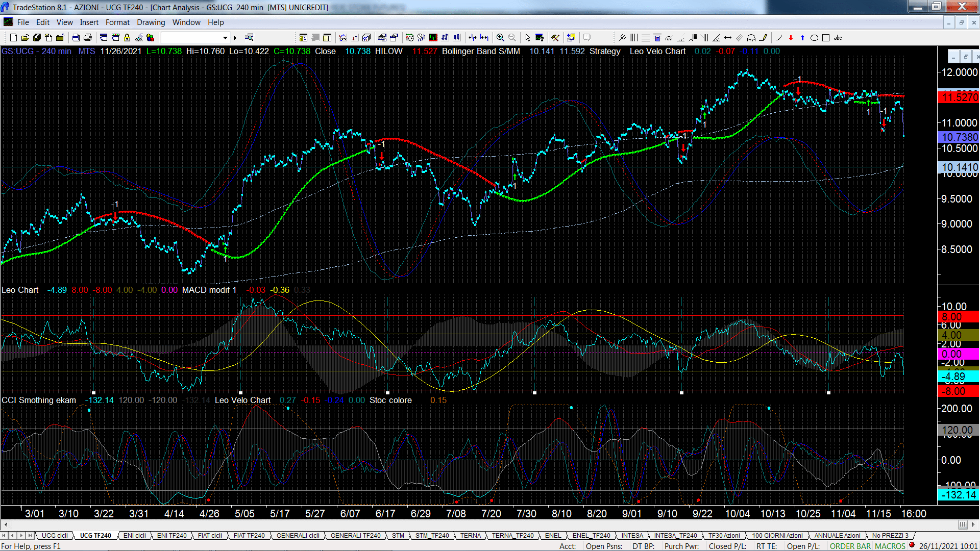The image size is (980, 551).
Task: Open the Edit menu
Action: coord(43,22)
